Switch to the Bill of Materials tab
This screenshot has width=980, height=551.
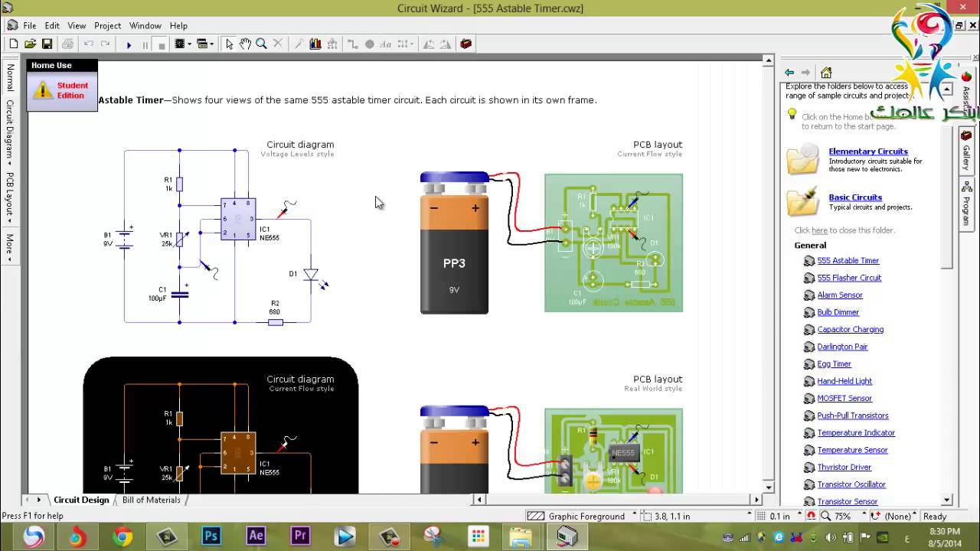coord(152,500)
